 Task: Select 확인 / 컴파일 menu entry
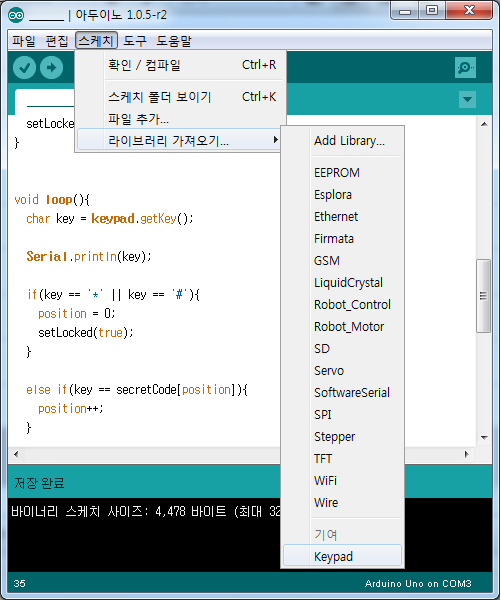181,65
